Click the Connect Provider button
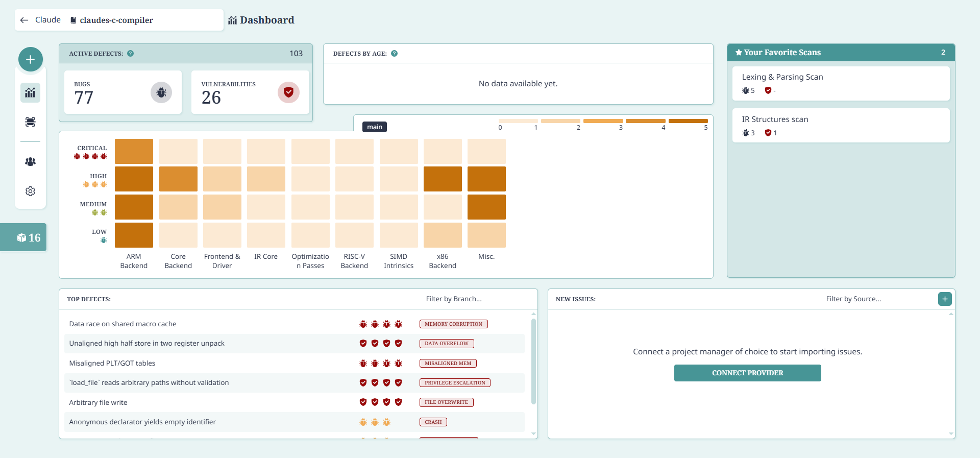Image resolution: width=980 pixels, height=458 pixels. [748, 373]
